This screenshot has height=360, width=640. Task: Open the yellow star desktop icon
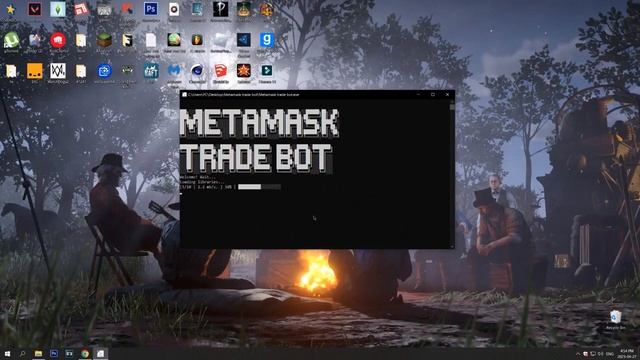click(x=11, y=9)
